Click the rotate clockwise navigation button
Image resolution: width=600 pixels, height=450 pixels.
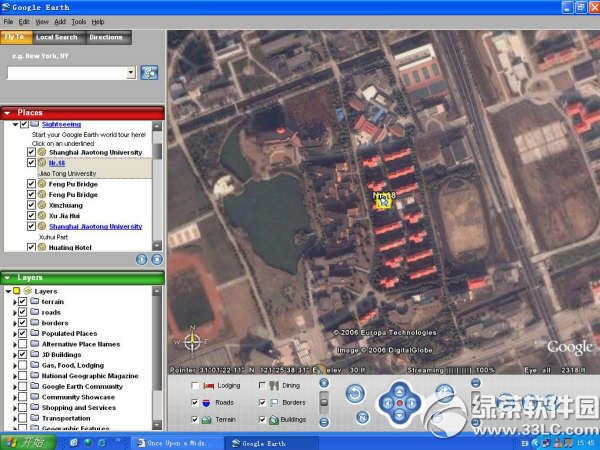coord(445,393)
